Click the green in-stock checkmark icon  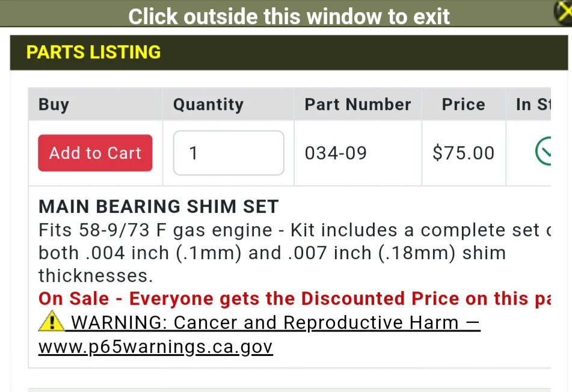pos(543,151)
